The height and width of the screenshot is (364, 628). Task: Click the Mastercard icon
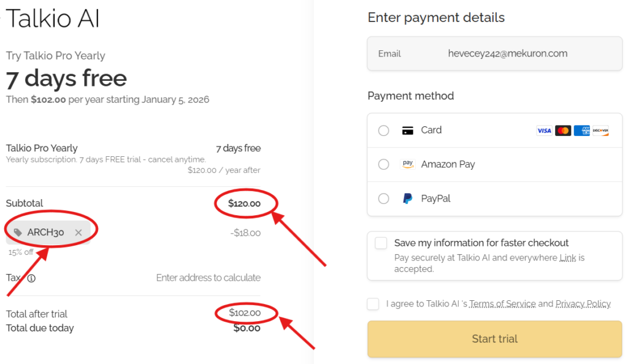coord(563,130)
